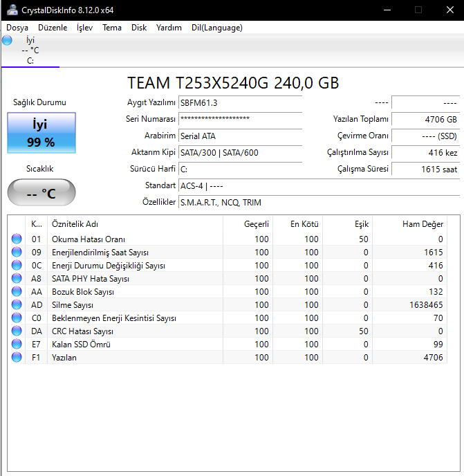Open the İşlev menu
The height and width of the screenshot is (476, 464).
click(84, 28)
